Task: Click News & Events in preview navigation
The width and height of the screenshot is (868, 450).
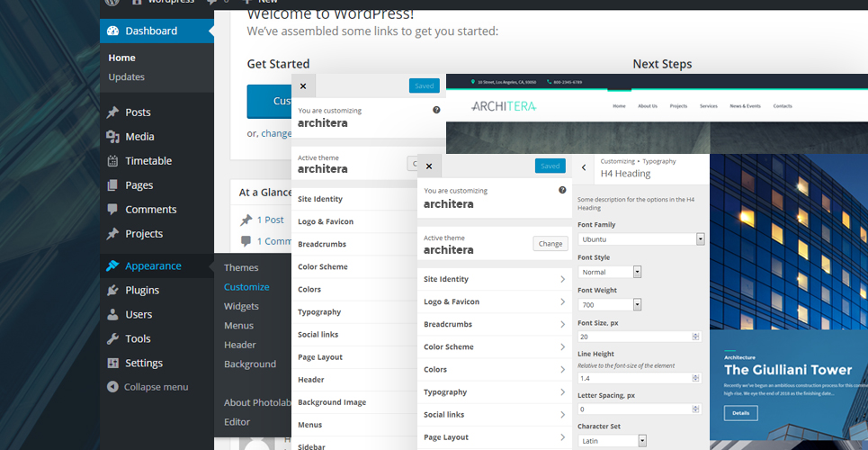Action: coord(745,106)
